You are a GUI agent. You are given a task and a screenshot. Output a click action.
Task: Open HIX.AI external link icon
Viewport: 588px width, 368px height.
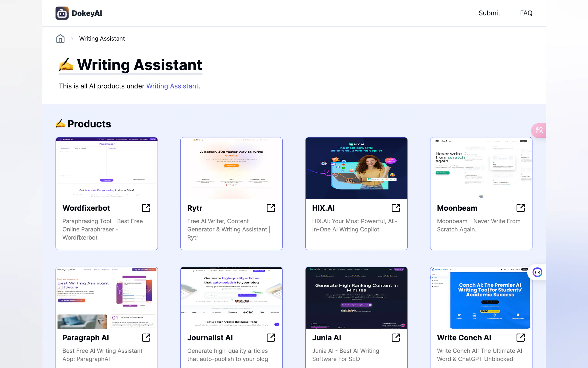395,208
